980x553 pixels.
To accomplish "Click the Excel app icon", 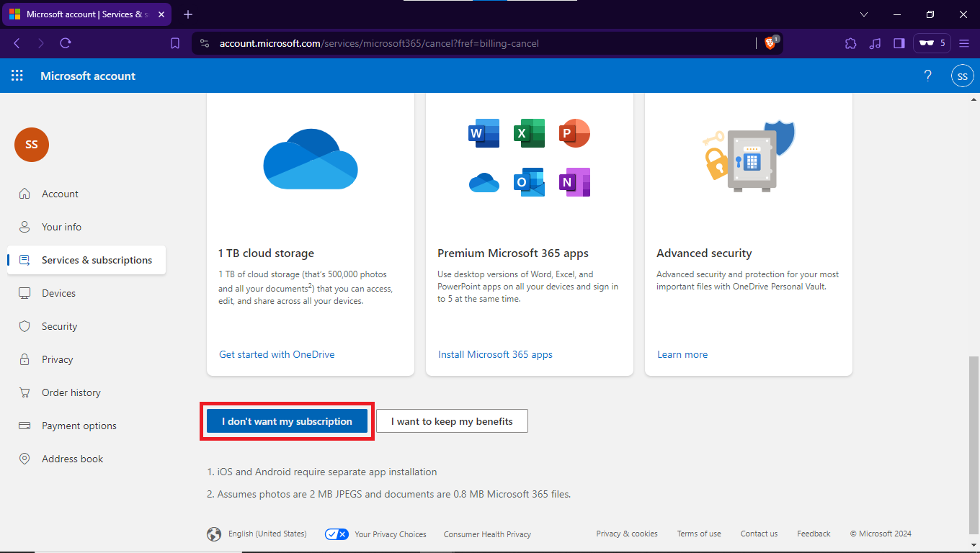I will (529, 133).
